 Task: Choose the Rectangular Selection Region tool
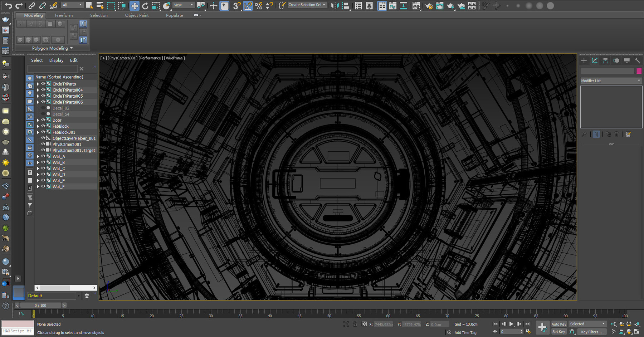[x=111, y=5]
